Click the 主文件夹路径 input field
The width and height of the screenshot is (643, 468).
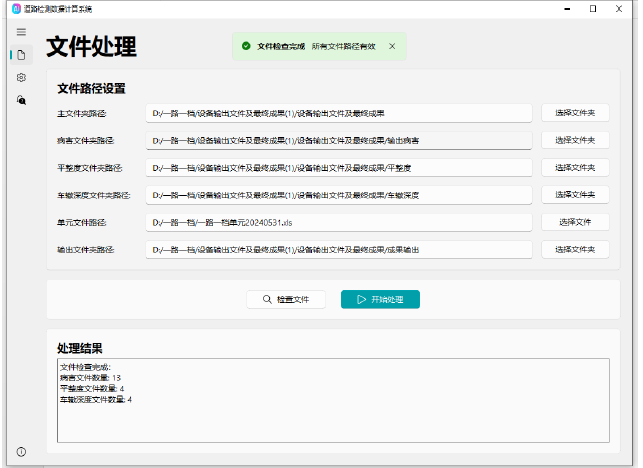[340, 114]
